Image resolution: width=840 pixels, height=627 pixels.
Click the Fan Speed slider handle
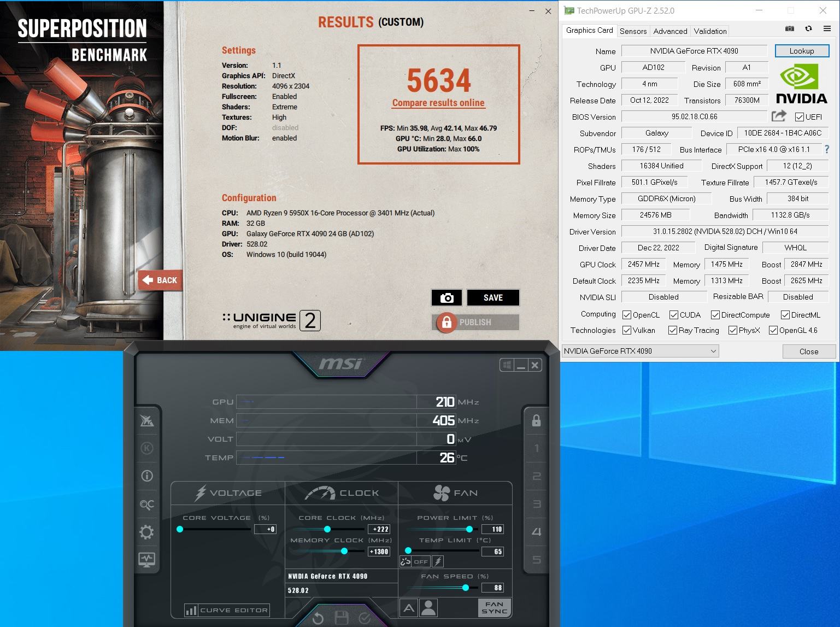(x=466, y=588)
